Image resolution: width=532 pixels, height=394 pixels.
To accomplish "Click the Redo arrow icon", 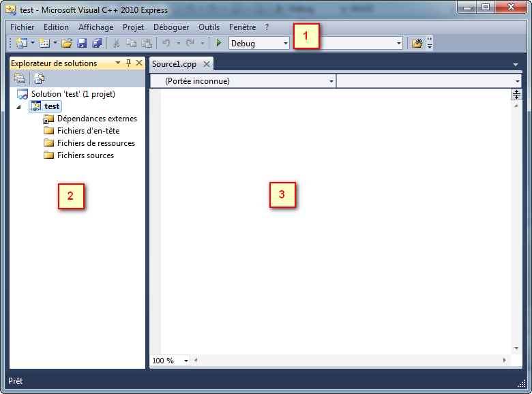I will pyautogui.click(x=190, y=43).
